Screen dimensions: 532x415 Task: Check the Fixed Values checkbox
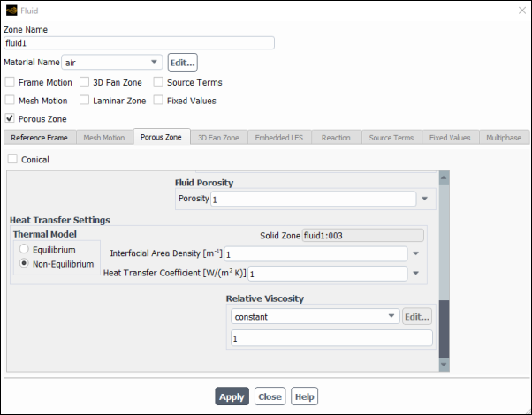(x=158, y=101)
